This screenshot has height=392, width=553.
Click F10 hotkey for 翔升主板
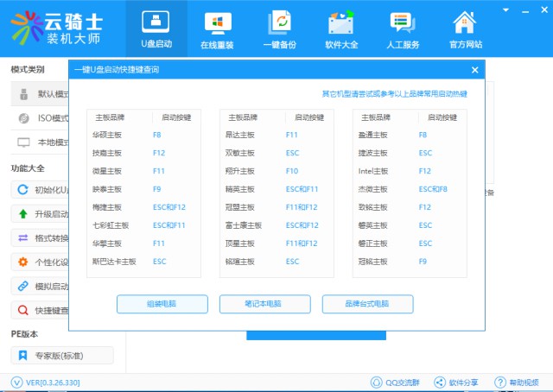pos(292,171)
